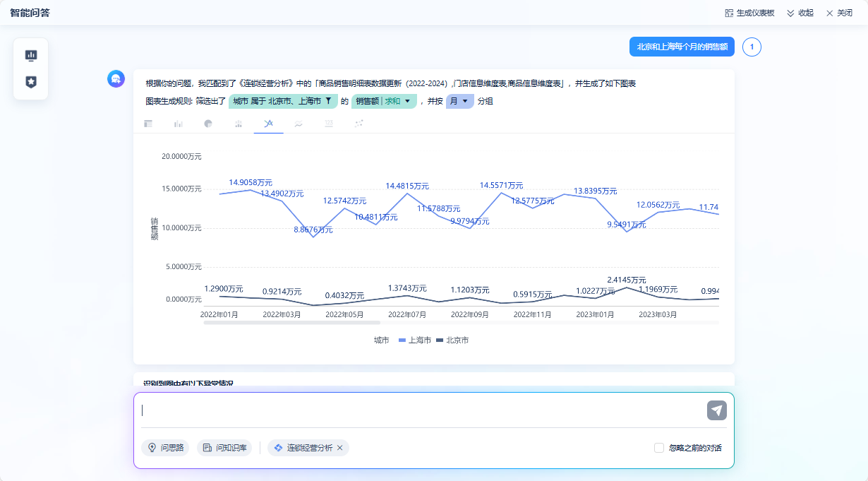This screenshot has width=868, height=481.
Task: Switch to bar chart type icon
Action: tap(179, 124)
